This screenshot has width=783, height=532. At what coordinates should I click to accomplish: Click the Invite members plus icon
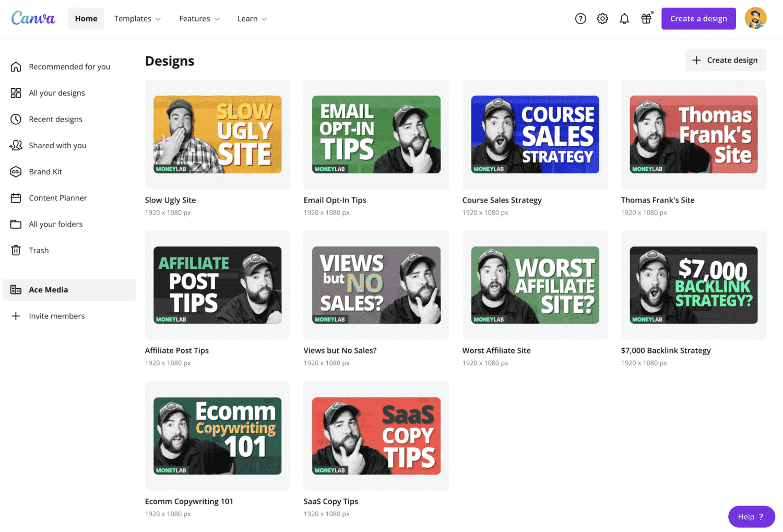(x=16, y=316)
